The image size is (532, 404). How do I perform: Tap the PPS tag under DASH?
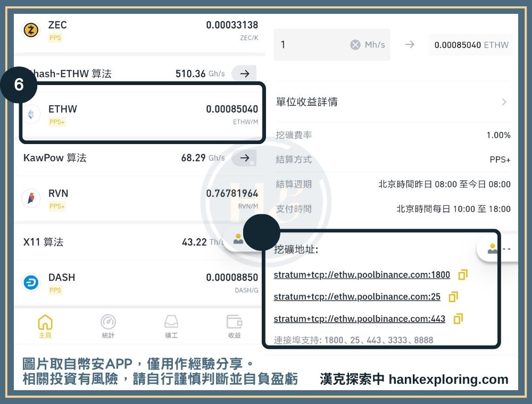[x=55, y=290]
